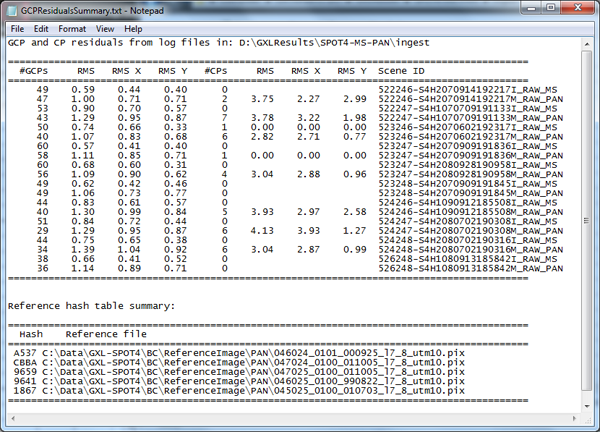Image resolution: width=600 pixels, height=432 pixels.
Task: Click scene ID 526248-S4H1080913185842M_RAW_PAN
Action: click(471, 268)
